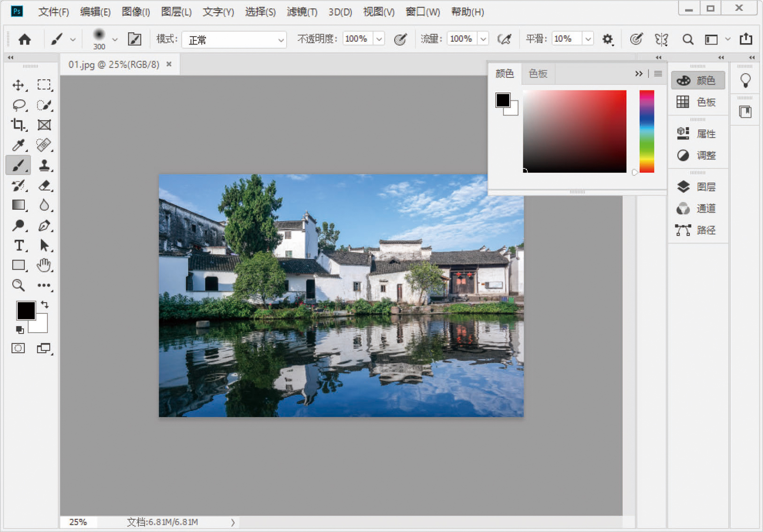Switch to the 色板 tab
Viewport: 763px width, 532px height.
538,74
